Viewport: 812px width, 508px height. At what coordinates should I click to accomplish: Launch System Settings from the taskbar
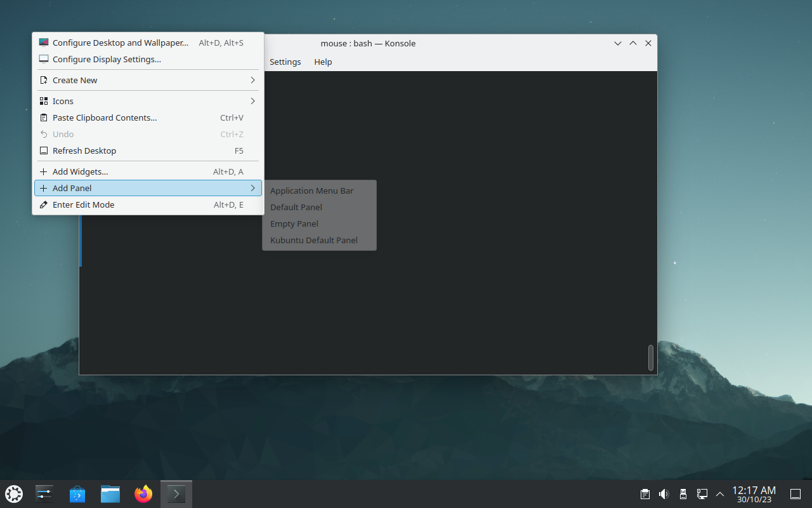44,494
